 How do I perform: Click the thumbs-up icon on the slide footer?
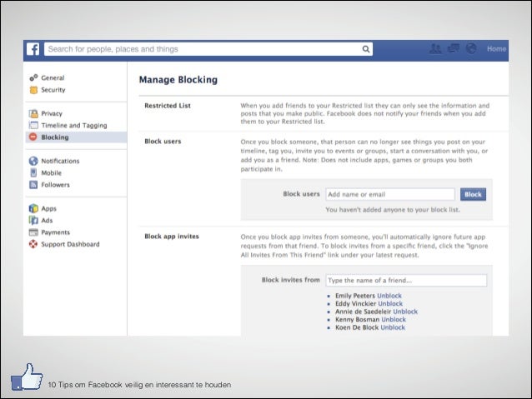tap(27, 377)
